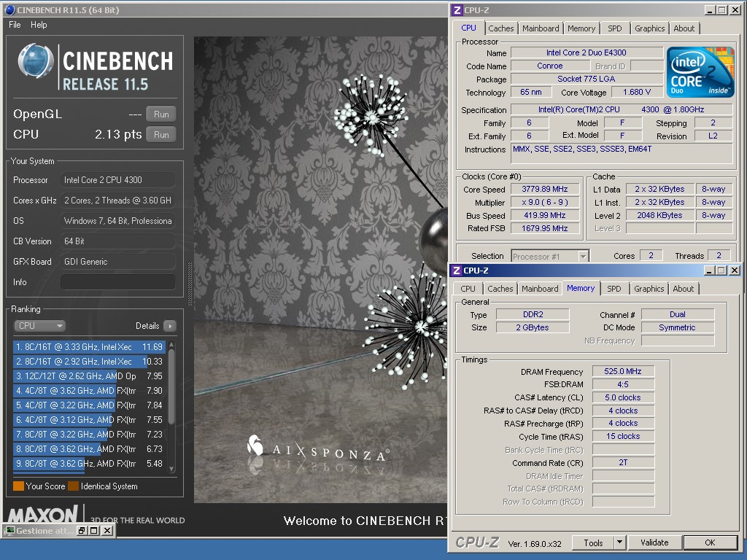Click the Core Voltage value 1.680 V
The height and width of the screenshot is (560, 747).
coord(637,92)
